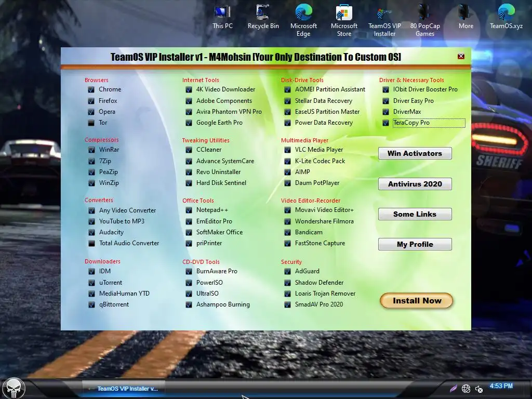Screen dimensions: 532x399
Task: Open the network globe tray icon
Action: 466,389
